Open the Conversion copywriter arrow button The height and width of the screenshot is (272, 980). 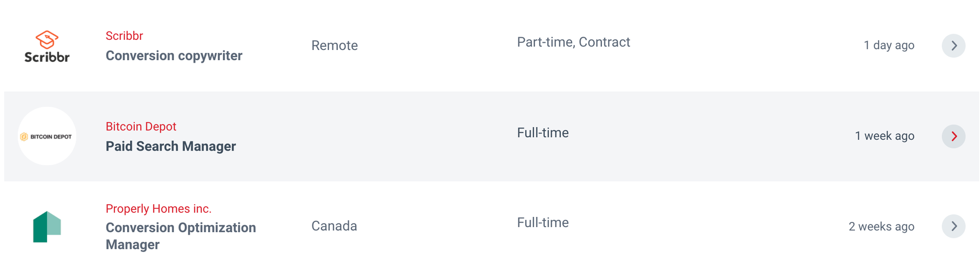point(953,46)
